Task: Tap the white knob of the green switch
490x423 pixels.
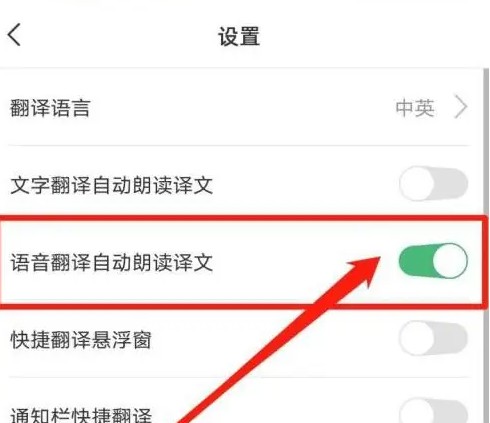Action: 450,261
